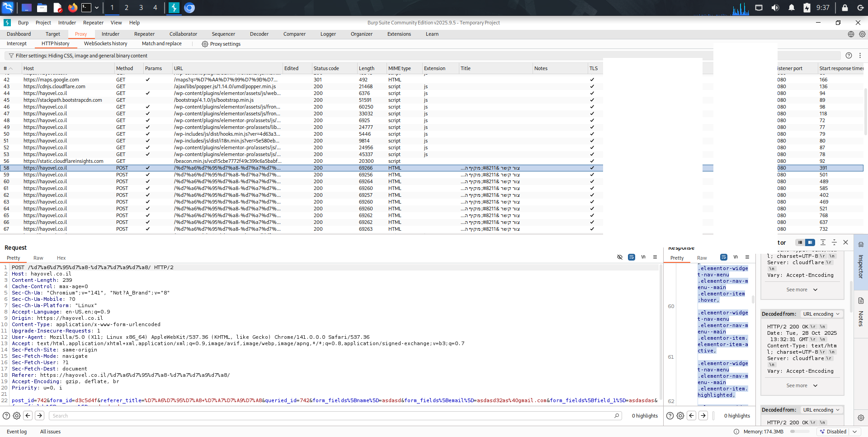This screenshot has height=437, width=868.
Task: Open the notifications bell icon
Action: click(792, 8)
